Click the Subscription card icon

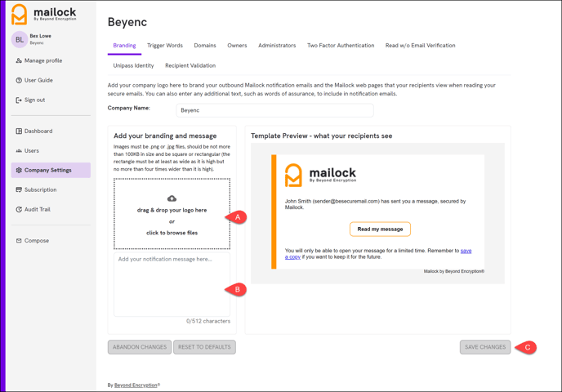tap(19, 190)
